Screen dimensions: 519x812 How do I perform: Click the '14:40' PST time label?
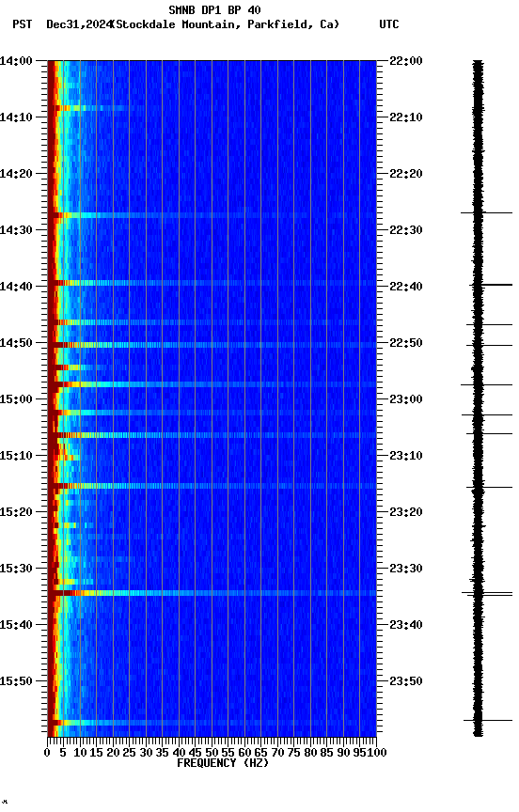tap(16, 287)
